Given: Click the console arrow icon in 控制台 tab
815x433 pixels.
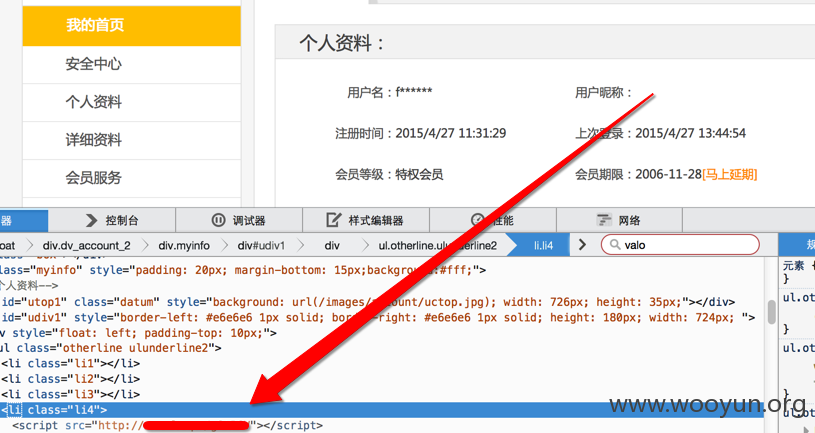Looking at the screenshot, I should tap(91, 220).
